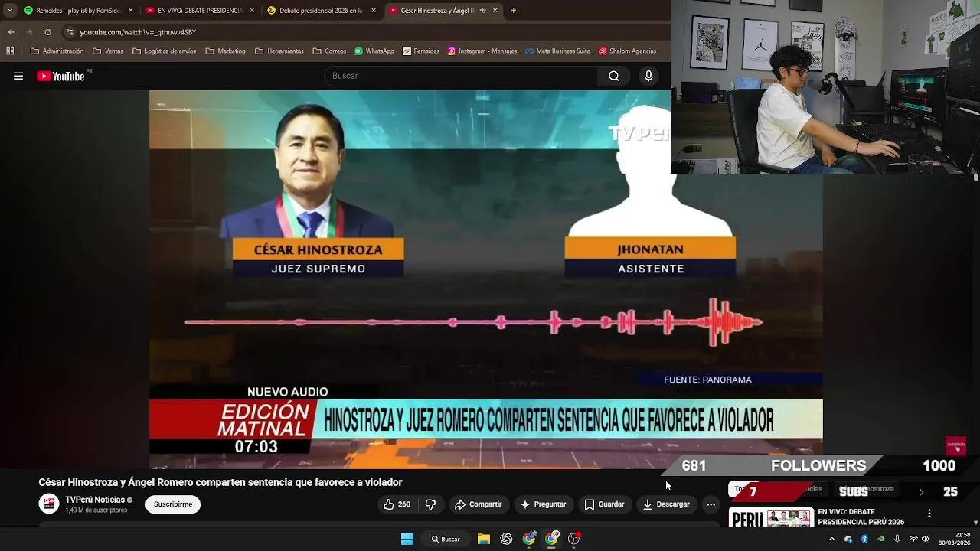Show hidden system tray icons chevron
The height and width of the screenshot is (551, 980).
click(x=832, y=539)
